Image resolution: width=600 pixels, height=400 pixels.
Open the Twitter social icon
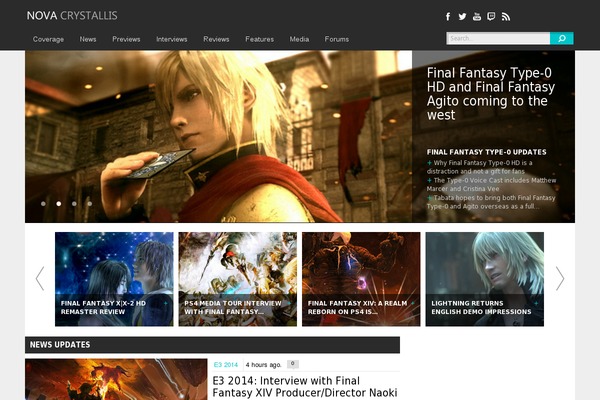click(x=462, y=16)
